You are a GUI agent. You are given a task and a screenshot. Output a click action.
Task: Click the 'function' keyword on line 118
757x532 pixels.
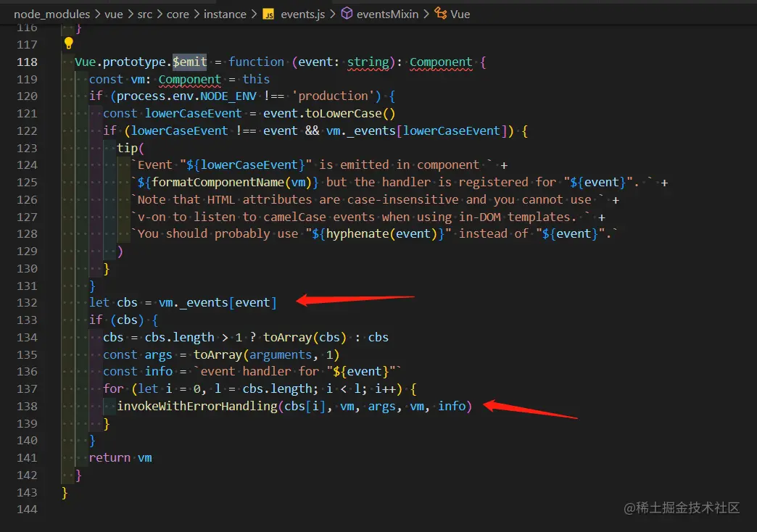(257, 62)
